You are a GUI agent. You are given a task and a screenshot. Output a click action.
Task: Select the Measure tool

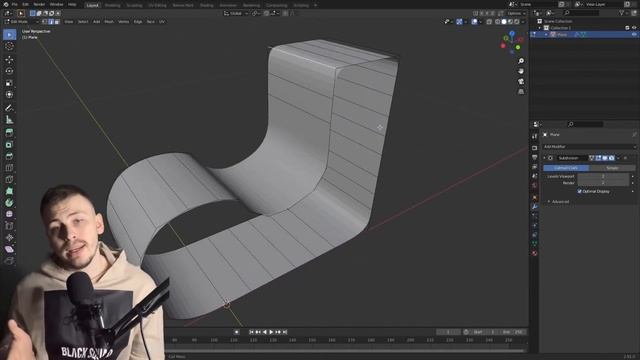coord(9,120)
